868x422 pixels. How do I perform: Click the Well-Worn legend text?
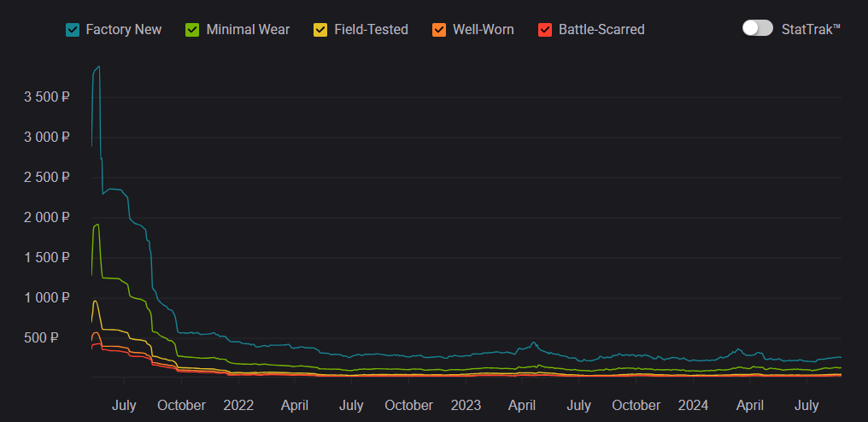click(484, 30)
